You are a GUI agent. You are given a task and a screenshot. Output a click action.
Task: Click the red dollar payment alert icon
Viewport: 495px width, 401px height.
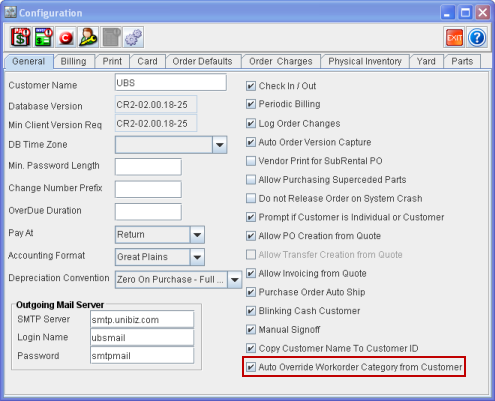click(20, 37)
